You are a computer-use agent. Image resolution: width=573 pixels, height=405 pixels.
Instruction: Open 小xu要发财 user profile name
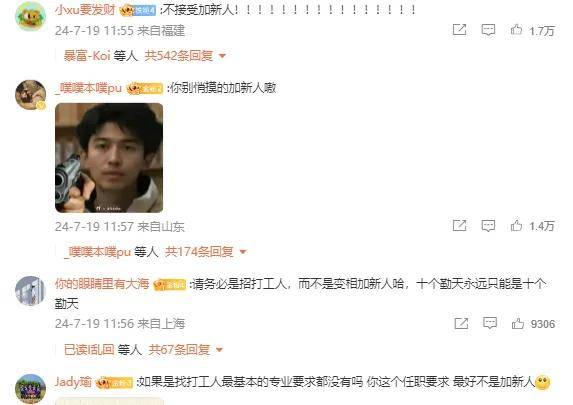(x=85, y=10)
